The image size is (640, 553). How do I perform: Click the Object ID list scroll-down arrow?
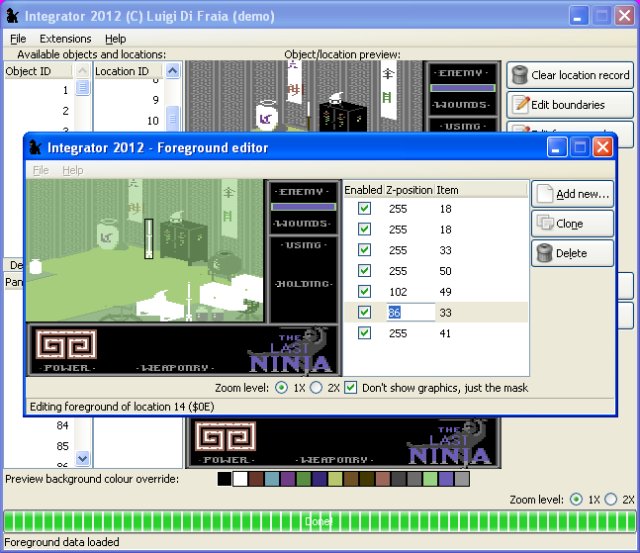[82, 458]
